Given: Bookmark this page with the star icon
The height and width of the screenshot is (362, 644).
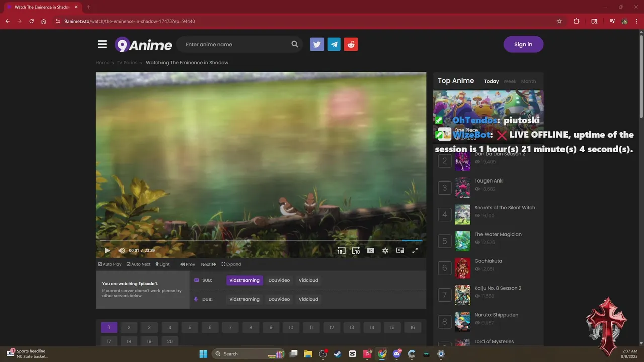Looking at the screenshot, I should [x=559, y=21].
